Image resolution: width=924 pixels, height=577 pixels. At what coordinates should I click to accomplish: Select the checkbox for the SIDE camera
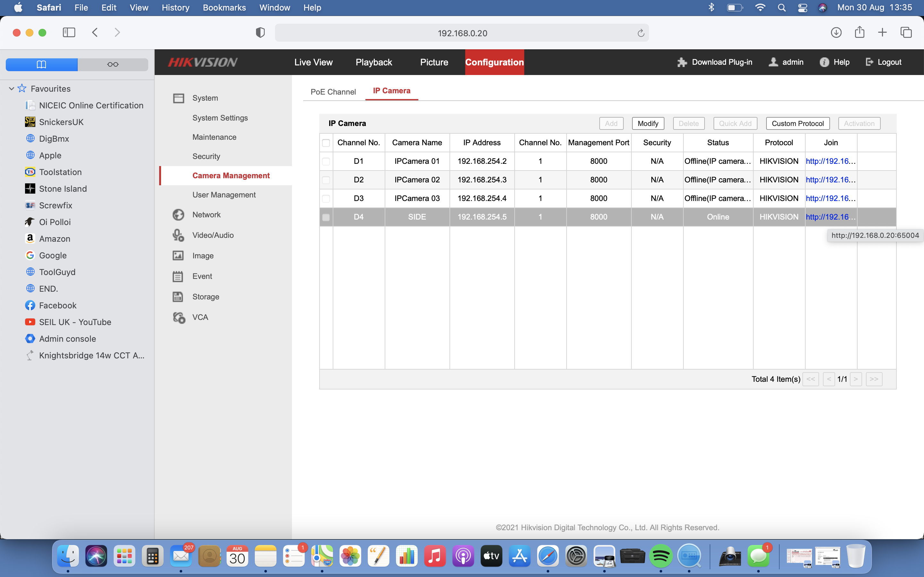(326, 217)
